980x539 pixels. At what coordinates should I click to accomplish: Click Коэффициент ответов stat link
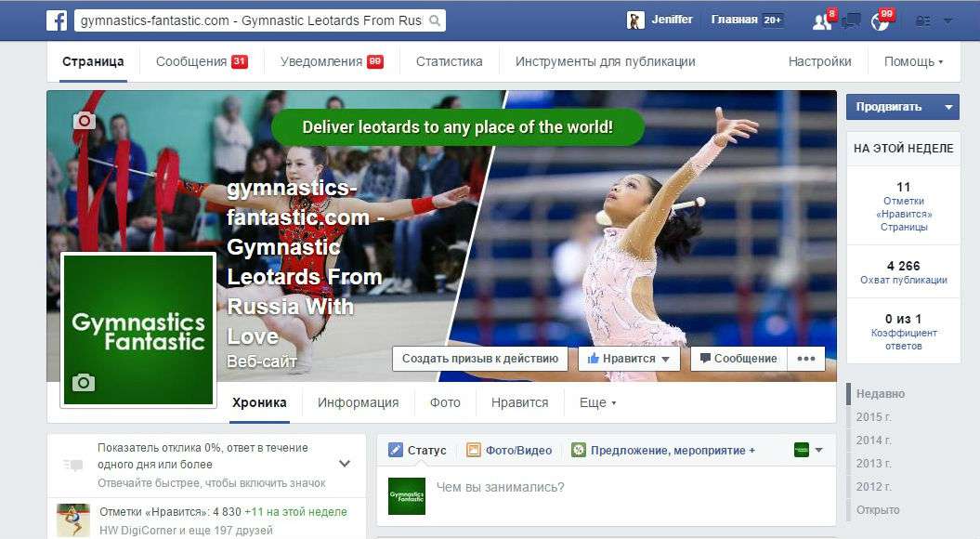pyautogui.click(x=904, y=339)
